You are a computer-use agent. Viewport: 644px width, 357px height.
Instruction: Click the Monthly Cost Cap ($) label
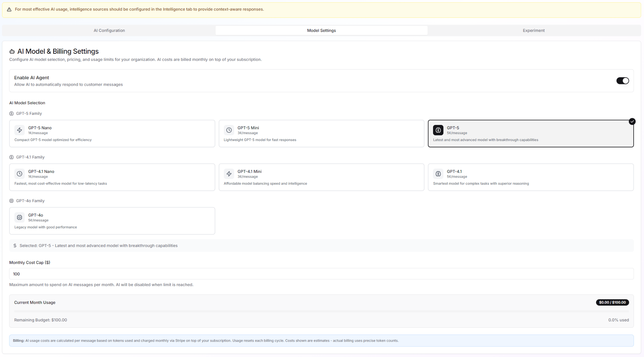coord(30,263)
